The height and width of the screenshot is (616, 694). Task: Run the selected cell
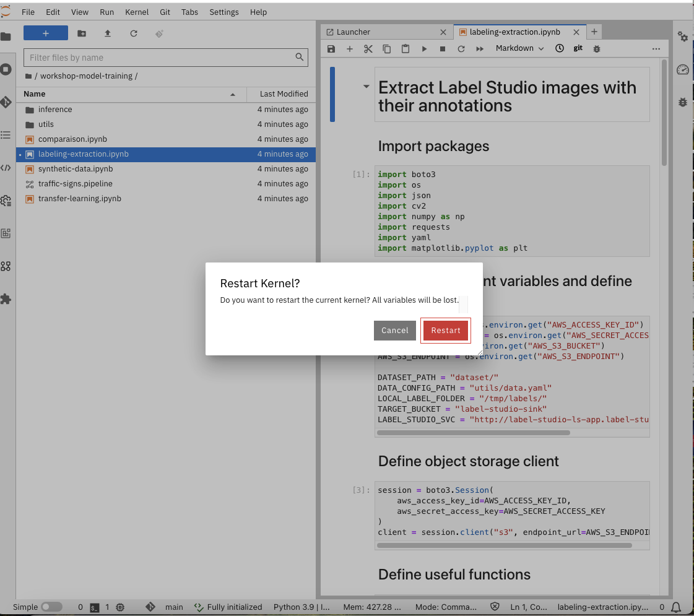point(424,49)
